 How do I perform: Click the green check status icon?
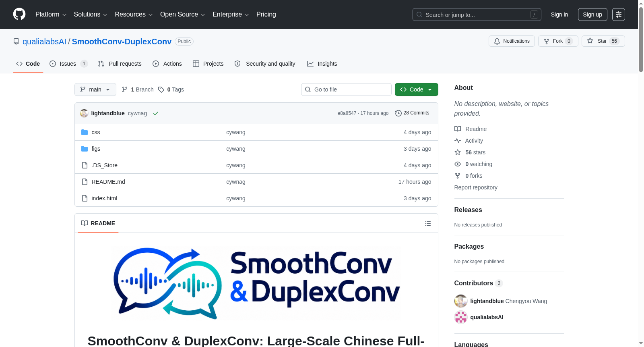pos(156,113)
